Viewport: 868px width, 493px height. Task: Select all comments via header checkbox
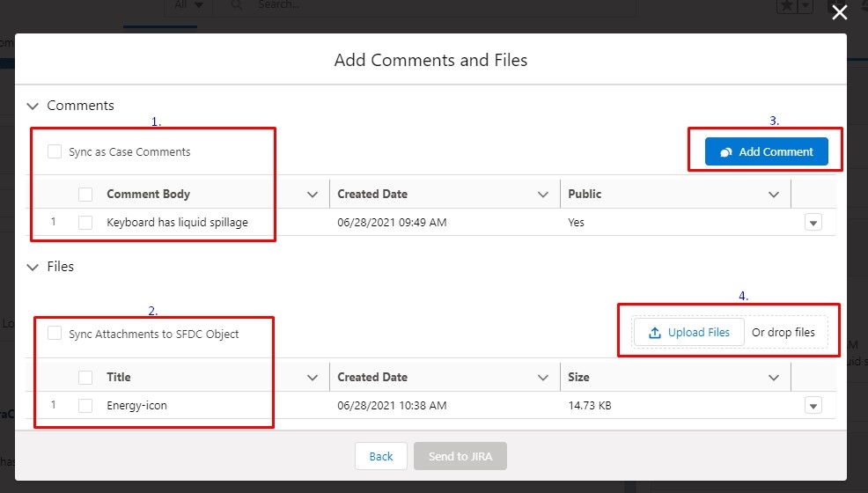85,195
